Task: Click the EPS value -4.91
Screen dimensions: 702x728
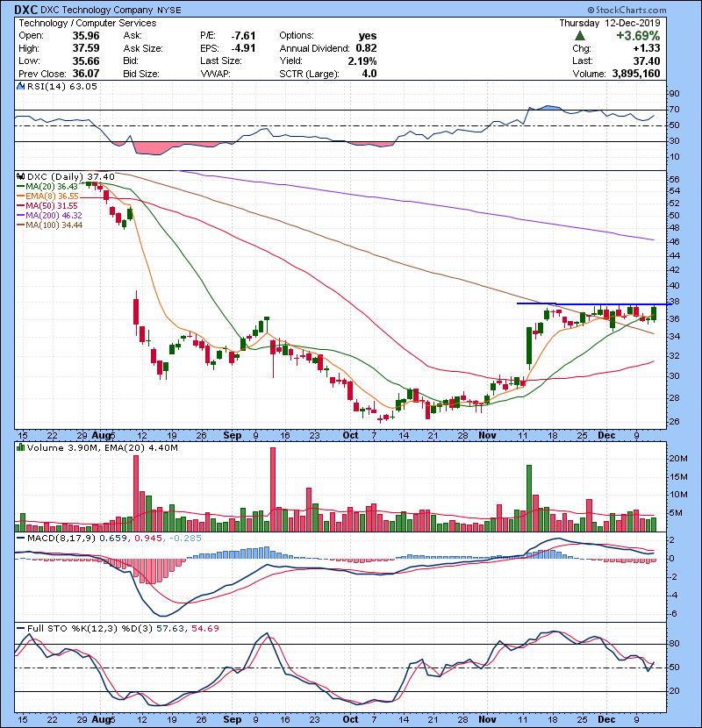Action: 243,48
